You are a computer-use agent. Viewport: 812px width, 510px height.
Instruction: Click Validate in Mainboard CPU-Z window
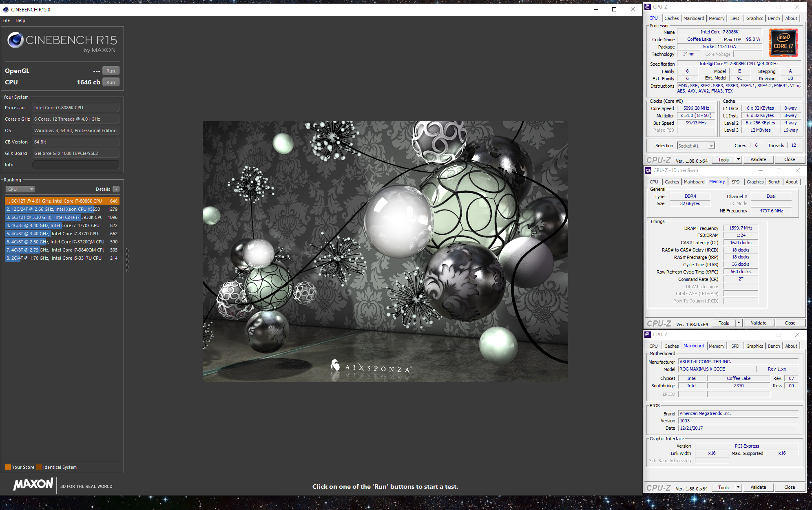(x=758, y=488)
